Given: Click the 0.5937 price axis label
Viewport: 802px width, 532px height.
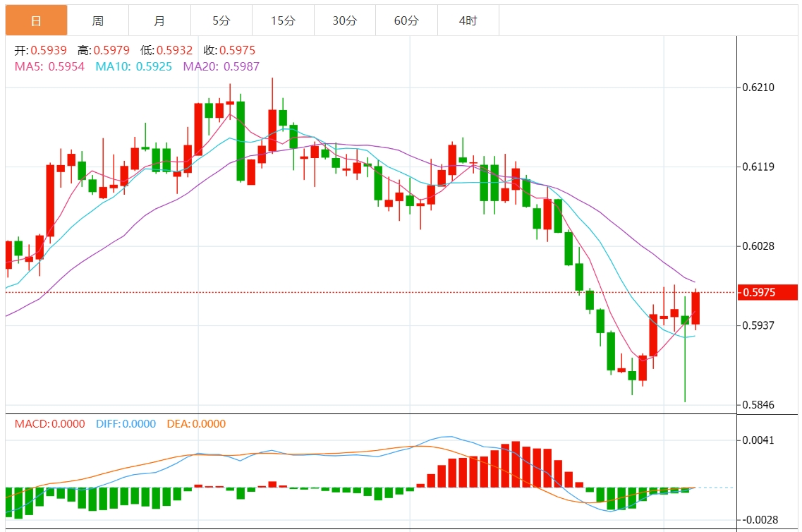Looking at the screenshot, I should (758, 325).
